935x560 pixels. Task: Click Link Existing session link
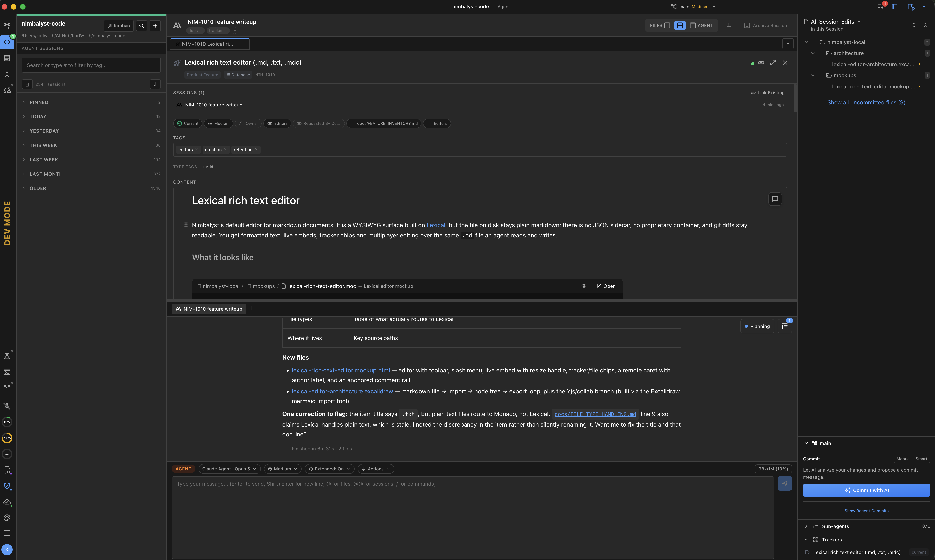(x=767, y=93)
